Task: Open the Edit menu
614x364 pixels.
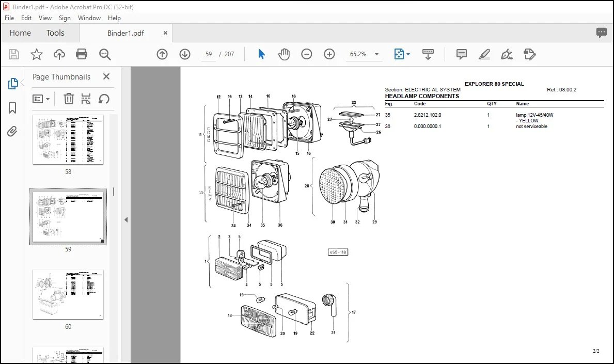Action: tap(26, 18)
